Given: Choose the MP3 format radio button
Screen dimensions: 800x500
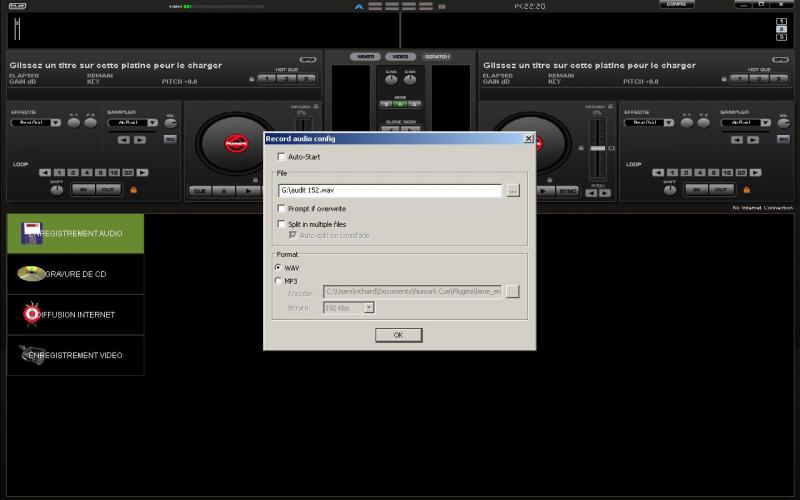Looking at the screenshot, I should (x=278, y=281).
